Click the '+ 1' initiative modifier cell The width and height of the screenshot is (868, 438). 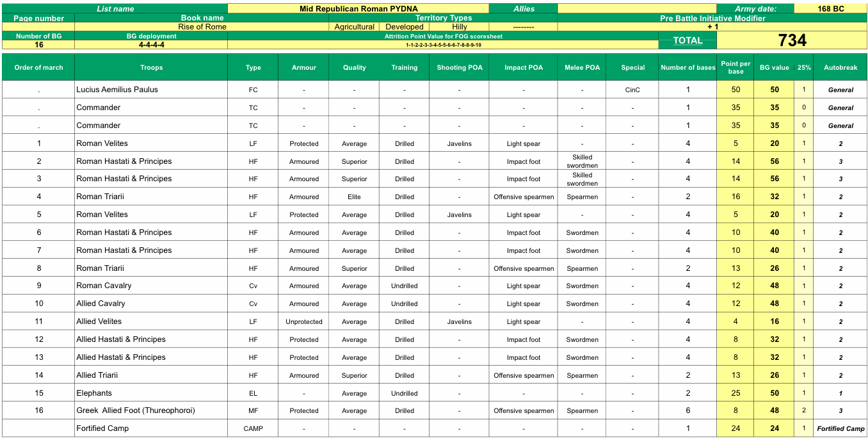pos(712,27)
